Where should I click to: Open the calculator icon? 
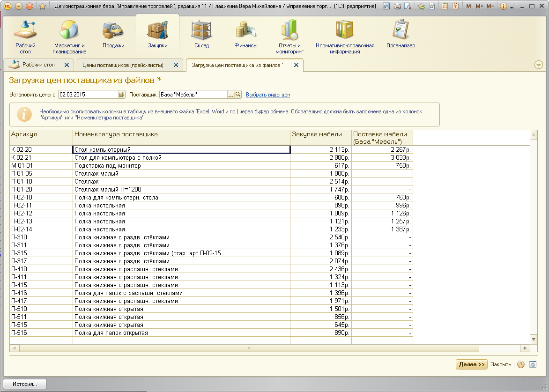click(x=445, y=6)
